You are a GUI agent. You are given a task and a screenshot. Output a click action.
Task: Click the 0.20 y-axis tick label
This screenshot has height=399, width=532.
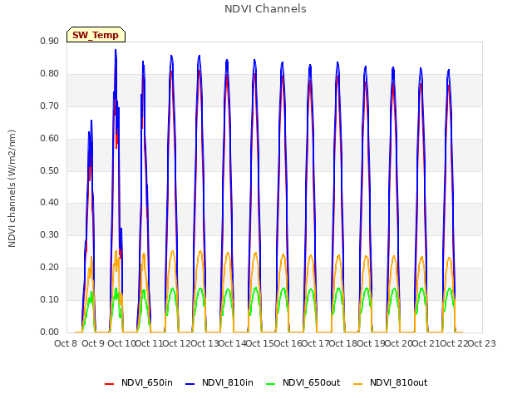(x=50, y=267)
